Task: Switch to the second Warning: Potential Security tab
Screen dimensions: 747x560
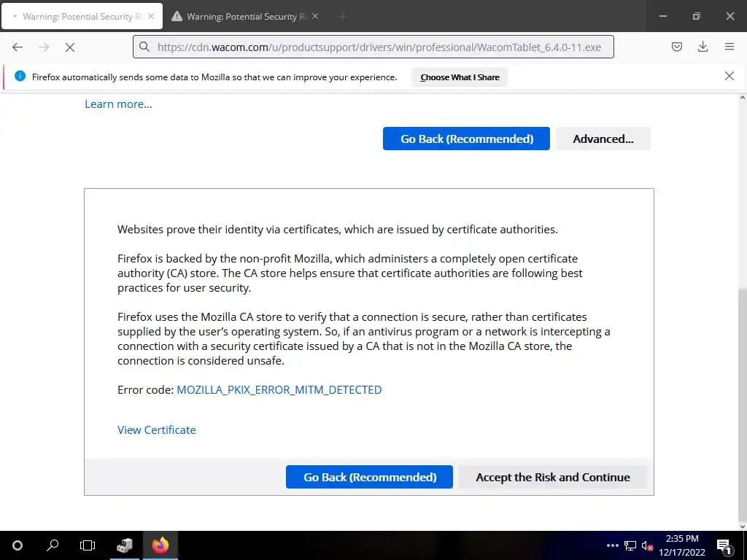Action: [x=245, y=17]
